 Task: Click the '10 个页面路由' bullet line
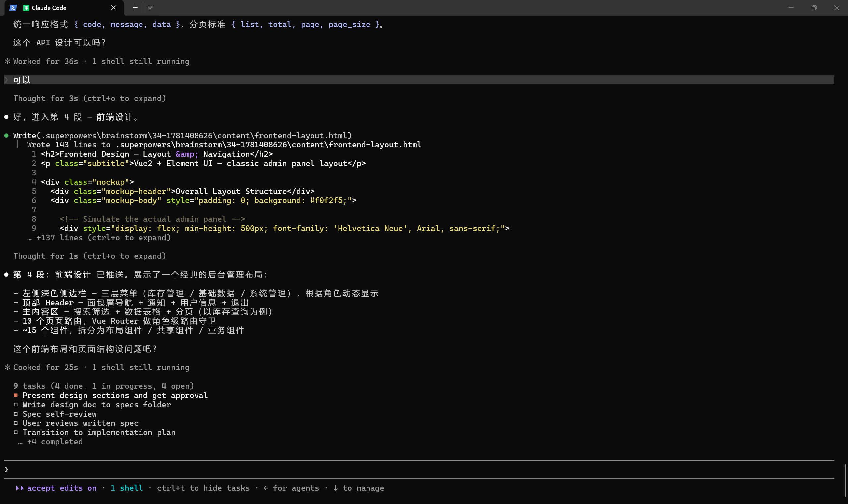[x=115, y=321]
